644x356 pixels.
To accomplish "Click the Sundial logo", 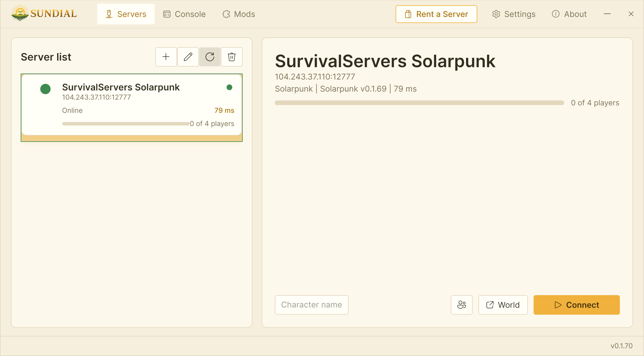I will (44, 13).
